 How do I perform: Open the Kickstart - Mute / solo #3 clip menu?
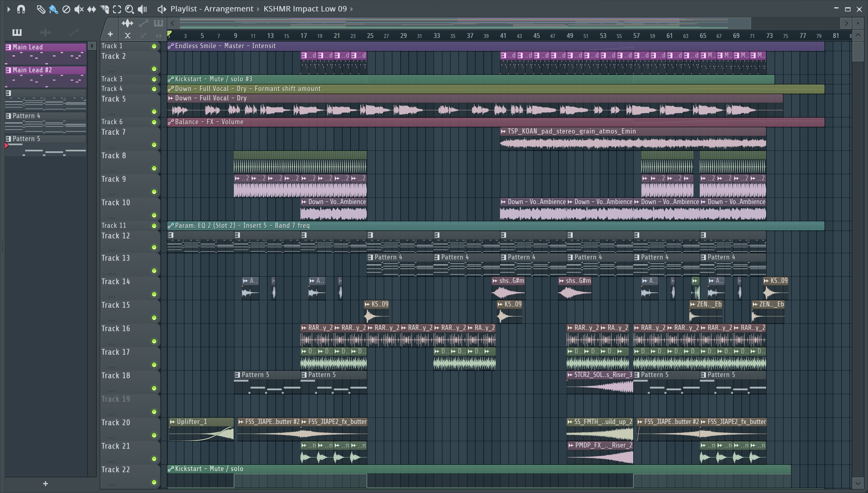pyautogui.click(x=171, y=79)
